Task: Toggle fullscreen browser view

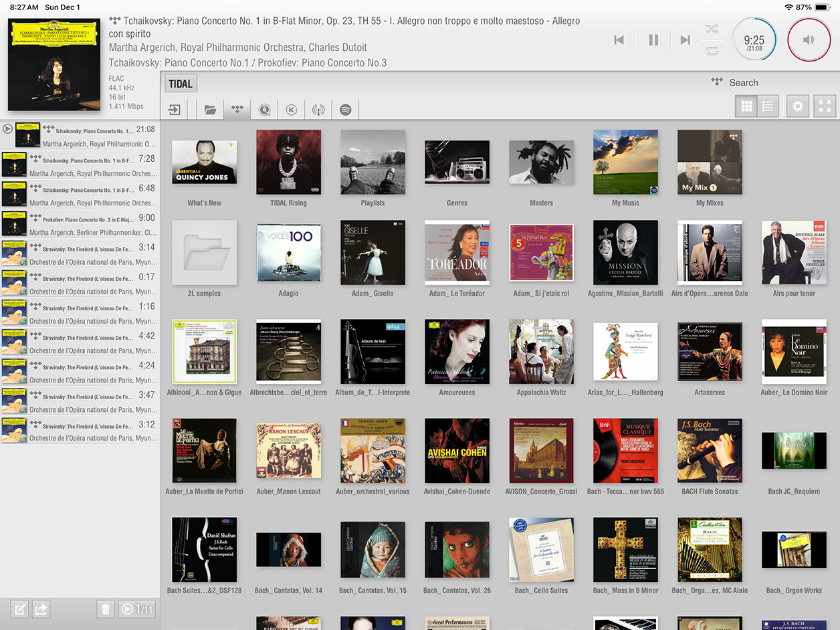Action: tap(825, 106)
